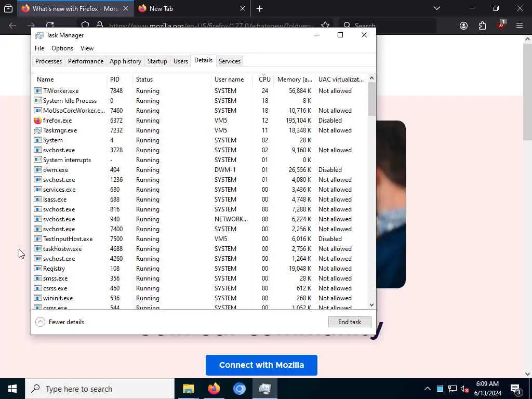Open a new Firefox tab with plus
Viewport: 532px width, 399px height.
[x=260, y=9]
